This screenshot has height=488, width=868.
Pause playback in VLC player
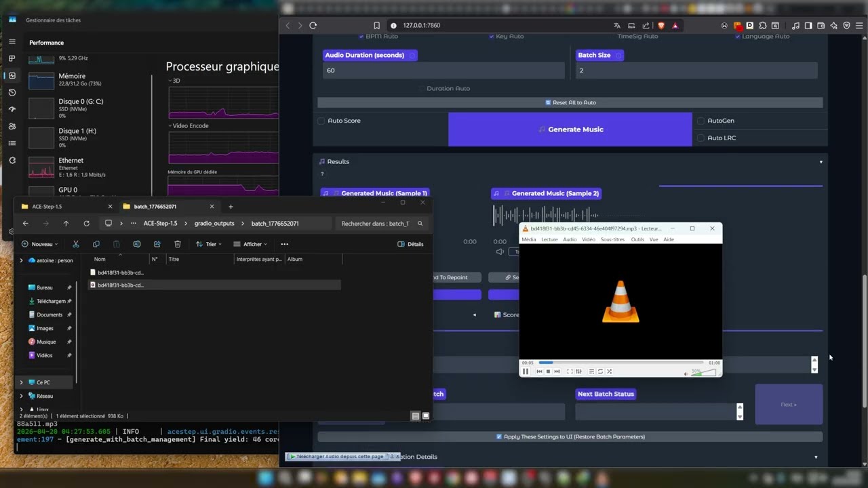click(x=526, y=371)
